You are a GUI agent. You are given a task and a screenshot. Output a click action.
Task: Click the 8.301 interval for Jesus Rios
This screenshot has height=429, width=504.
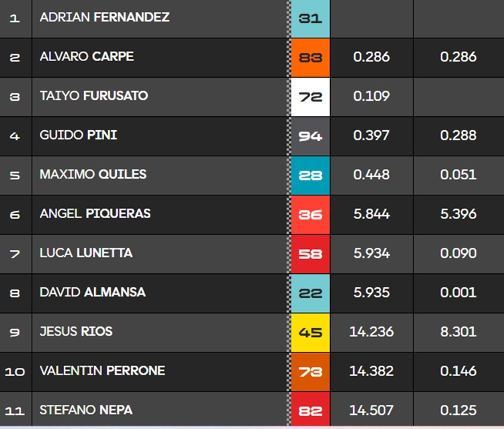pos(458,332)
